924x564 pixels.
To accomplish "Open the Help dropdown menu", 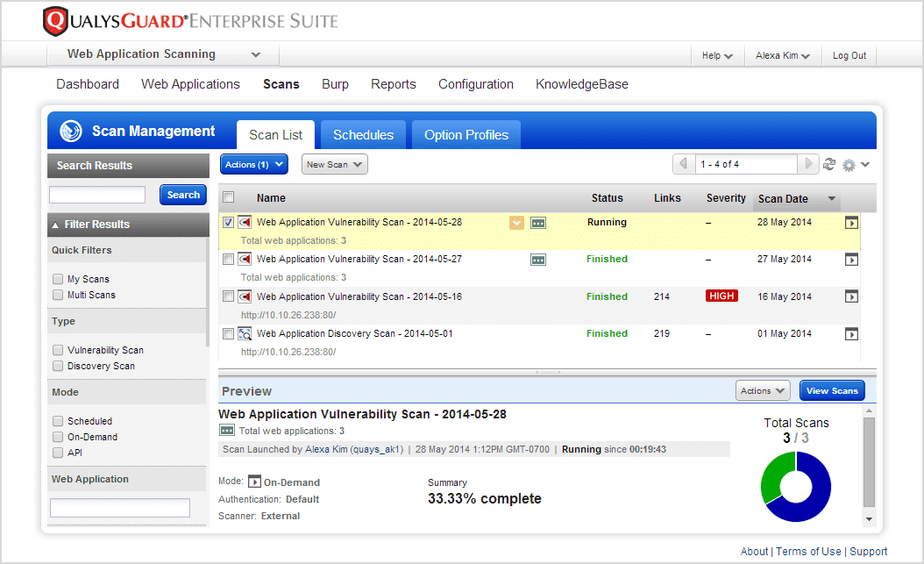I will [x=717, y=55].
